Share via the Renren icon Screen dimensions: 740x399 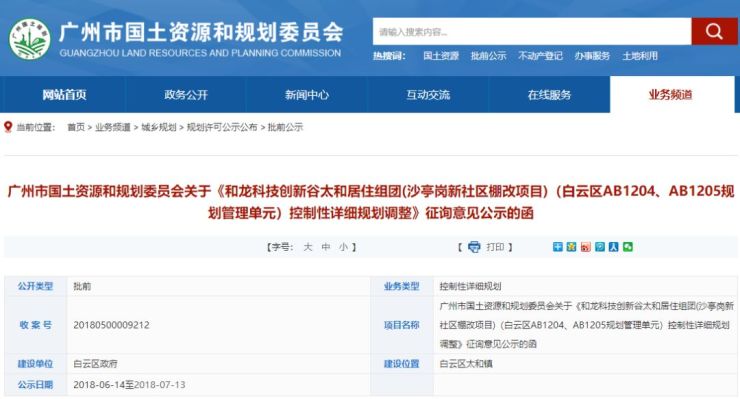tap(614, 246)
